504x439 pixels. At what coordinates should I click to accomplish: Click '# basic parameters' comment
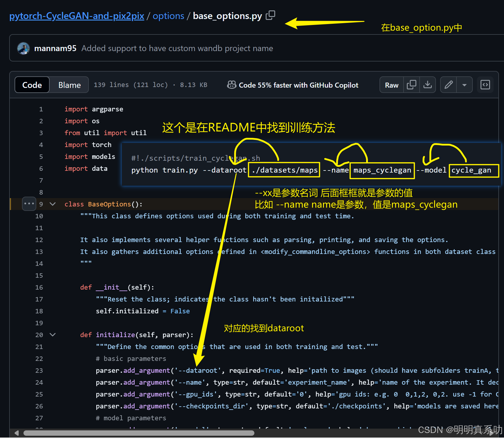pos(131,359)
